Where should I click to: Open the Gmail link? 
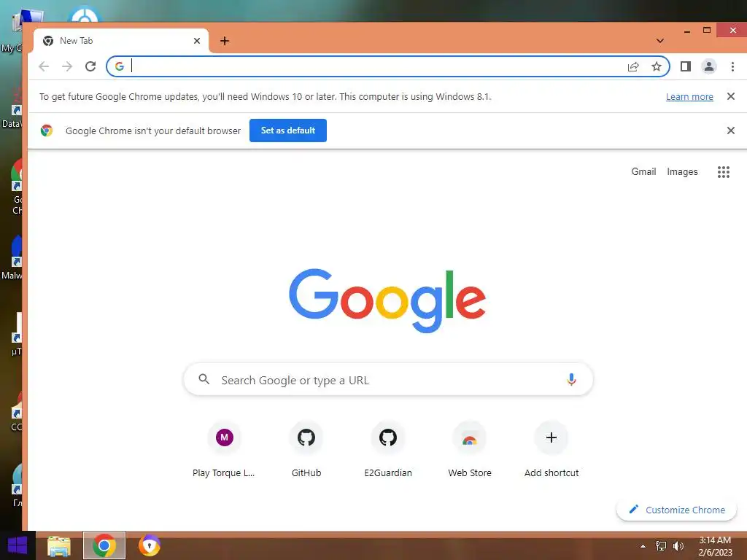(x=643, y=171)
